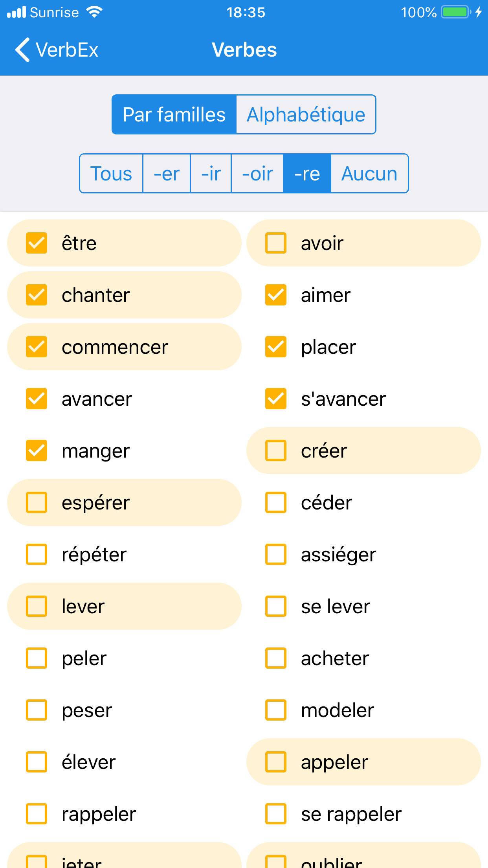Select the Tous filter
The height and width of the screenshot is (868, 488).
coord(111,174)
